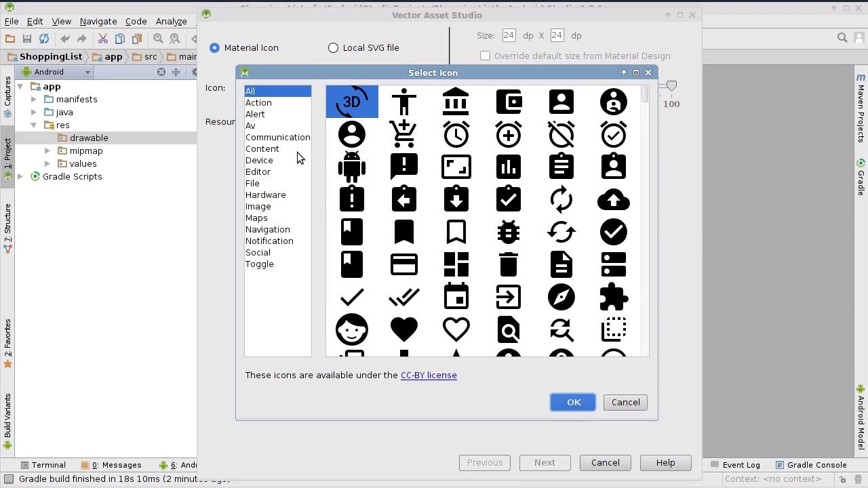868x488 pixels.
Task: Expand the mipmap folder
Action: tap(47, 150)
